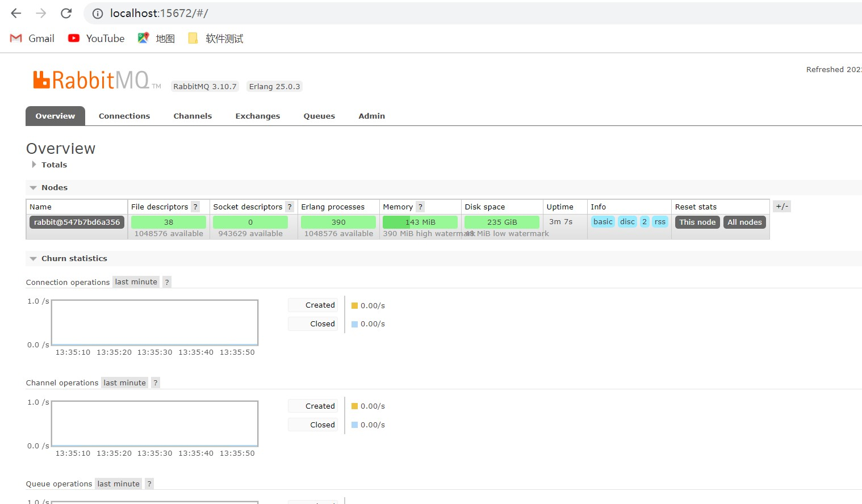This screenshot has height=504, width=862.
Task: Switch to the Connections tab
Action: [x=124, y=116]
